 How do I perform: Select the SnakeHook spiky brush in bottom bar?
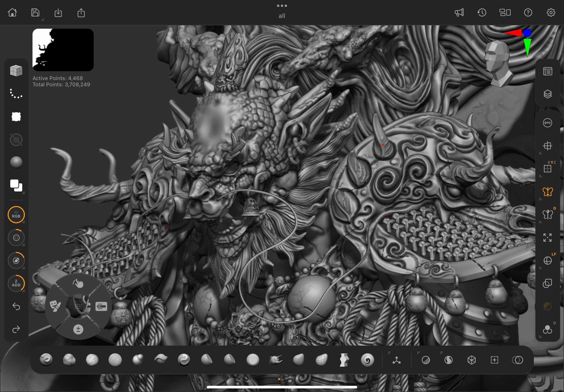pyautogui.click(x=276, y=360)
